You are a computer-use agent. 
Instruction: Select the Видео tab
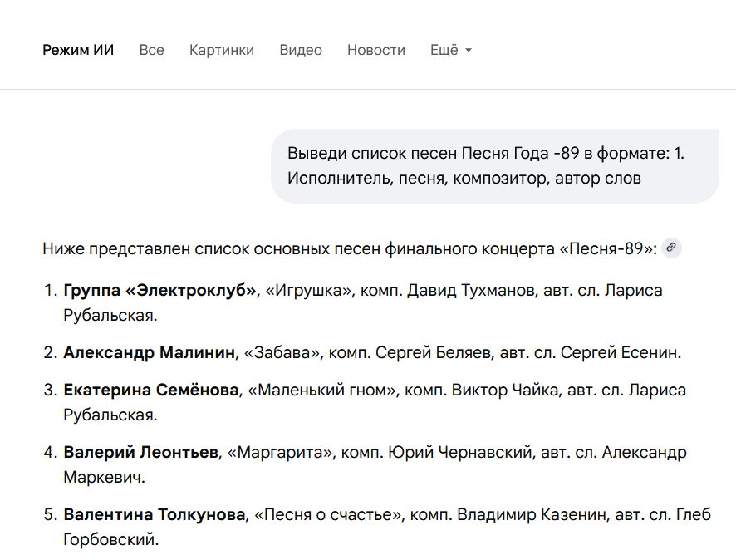pyautogui.click(x=301, y=50)
